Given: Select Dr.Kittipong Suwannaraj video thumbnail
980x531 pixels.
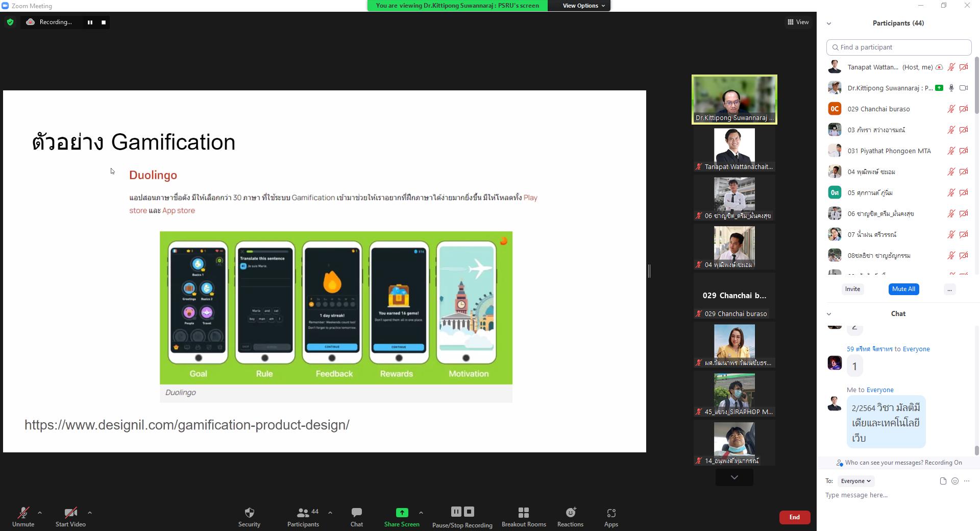Looking at the screenshot, I should [x=734, y=100].
